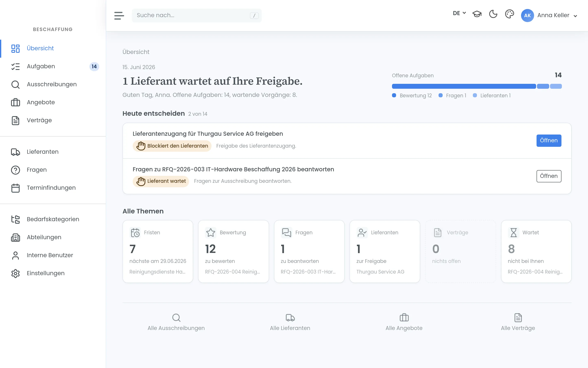
Task: Click the 'Alle Ausschreibungen' link
Action: tap(176, 328)
